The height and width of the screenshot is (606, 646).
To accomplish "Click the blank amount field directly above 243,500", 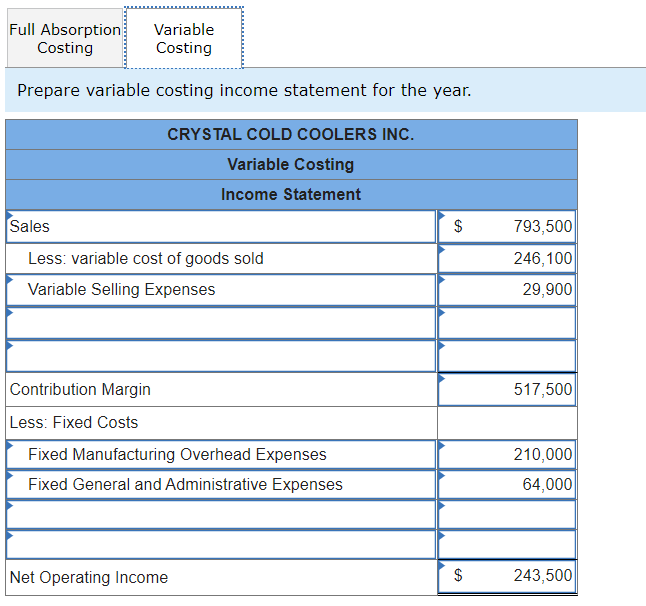I will [x=507, y=545].
